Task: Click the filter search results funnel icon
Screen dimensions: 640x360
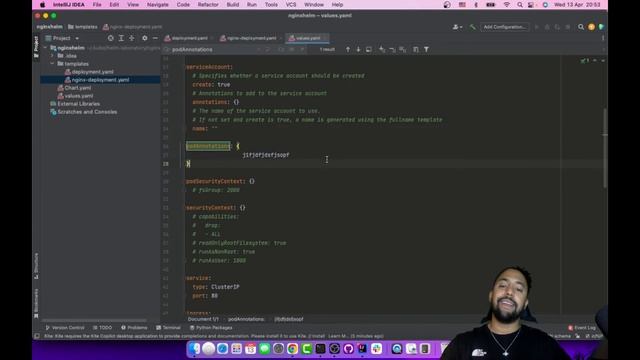Action: coord(426,49)
